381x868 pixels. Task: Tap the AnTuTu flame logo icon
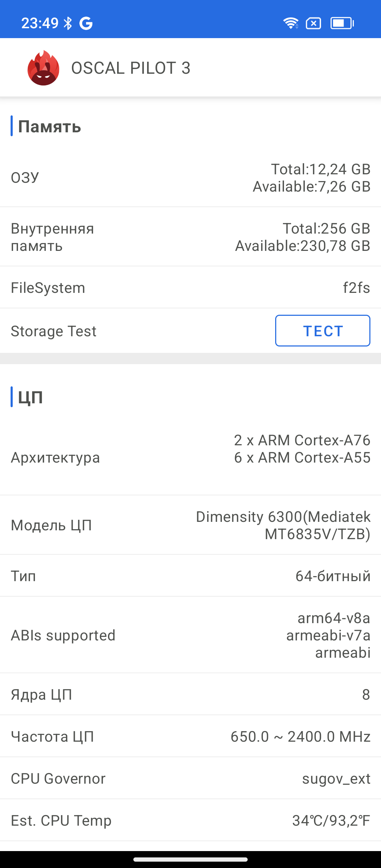tap(43, 68)
